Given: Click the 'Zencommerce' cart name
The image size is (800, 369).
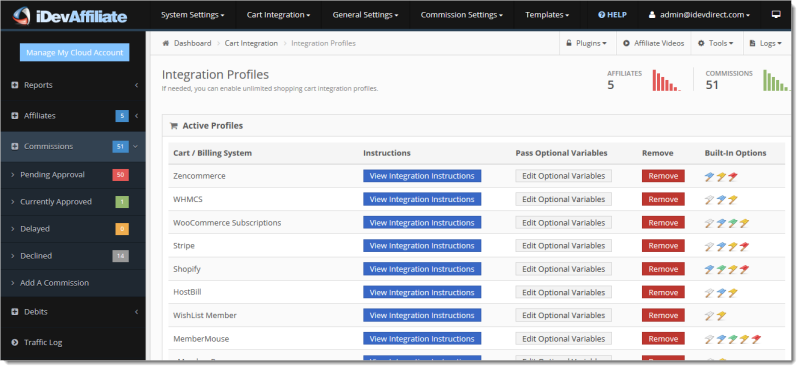Looking at the screenshot, I should 199,176.
